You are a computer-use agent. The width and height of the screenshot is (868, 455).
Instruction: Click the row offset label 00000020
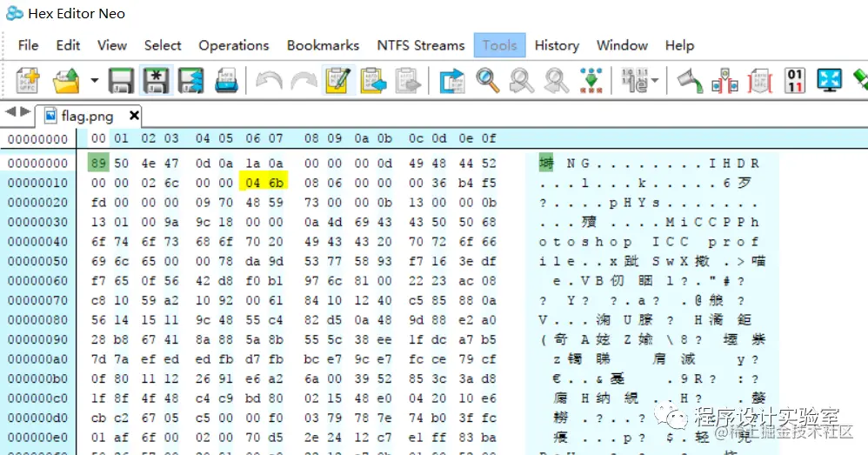coord(37,203)
